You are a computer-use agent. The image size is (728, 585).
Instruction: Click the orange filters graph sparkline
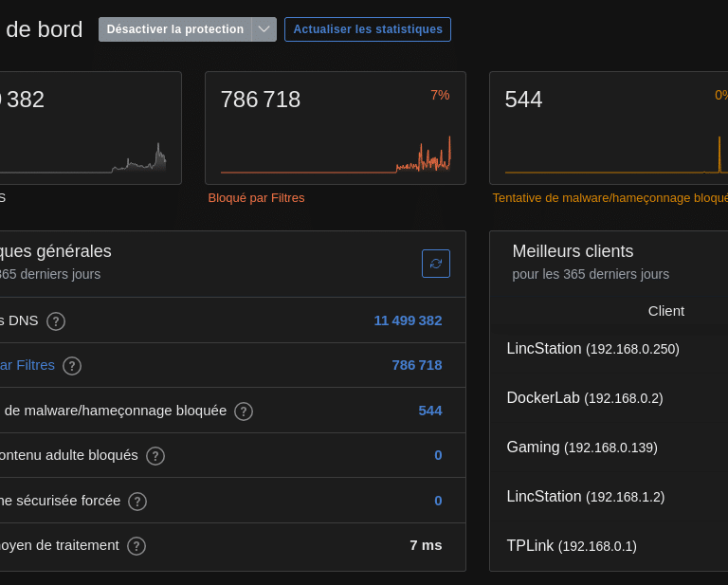(336, 155)
